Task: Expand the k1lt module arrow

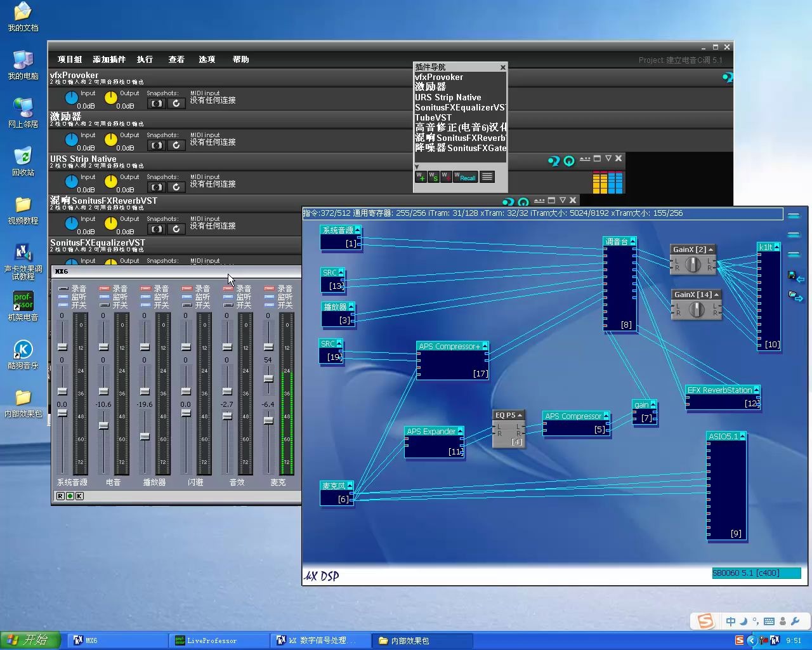Action: [776, 247]
